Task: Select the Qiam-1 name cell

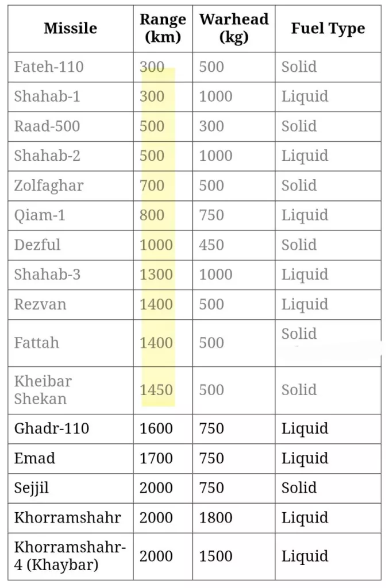Action: 40,215
